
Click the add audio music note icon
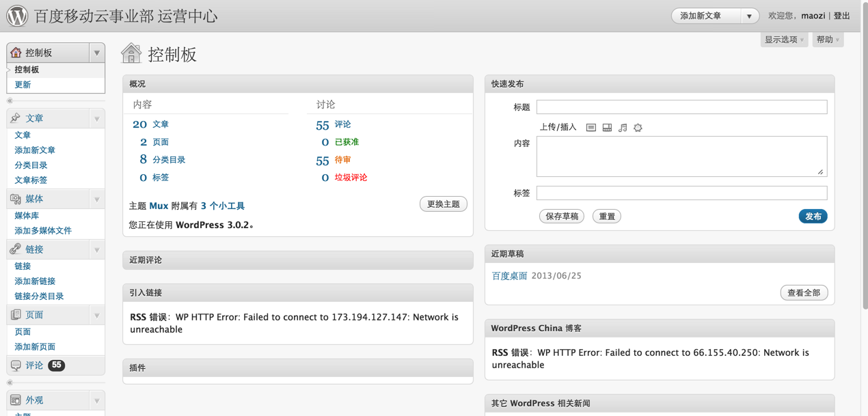click(623, 128)
